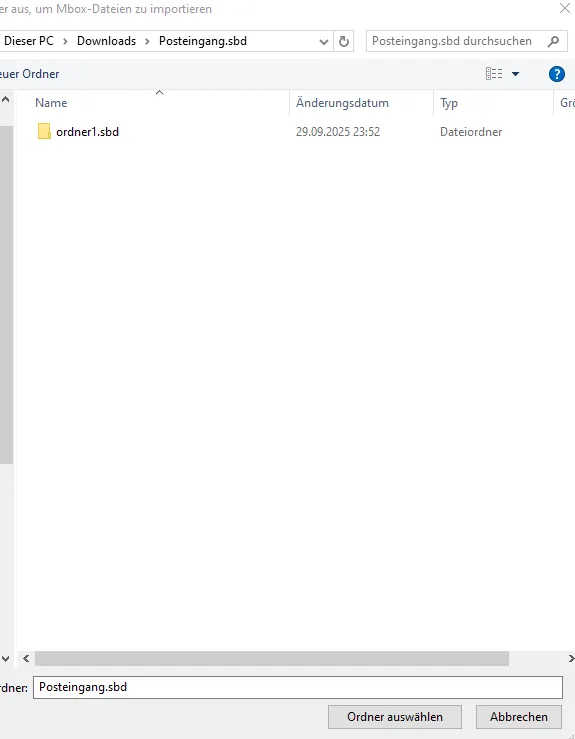
Task: Sort by the Typ column header
Action: tap(449, 103)
